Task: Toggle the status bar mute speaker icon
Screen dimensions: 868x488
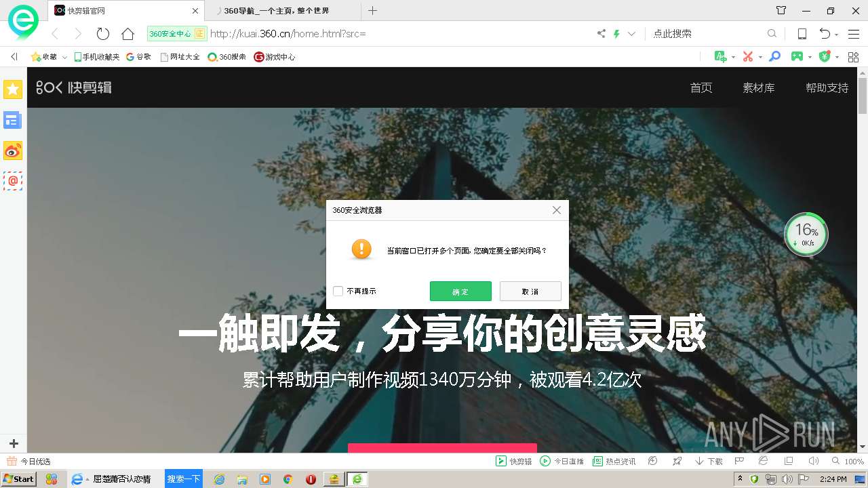Action: pyautogui.click(x=813, y=461)
